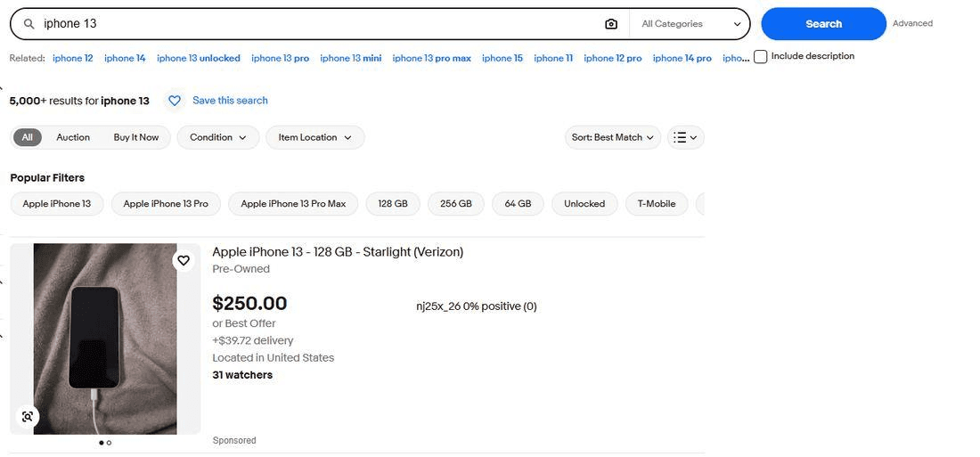The height and width of the screenshot is (457, 980).
Task: Click the magnifier icon in search box
Action: pyautogui.click(x=29, y=24)
